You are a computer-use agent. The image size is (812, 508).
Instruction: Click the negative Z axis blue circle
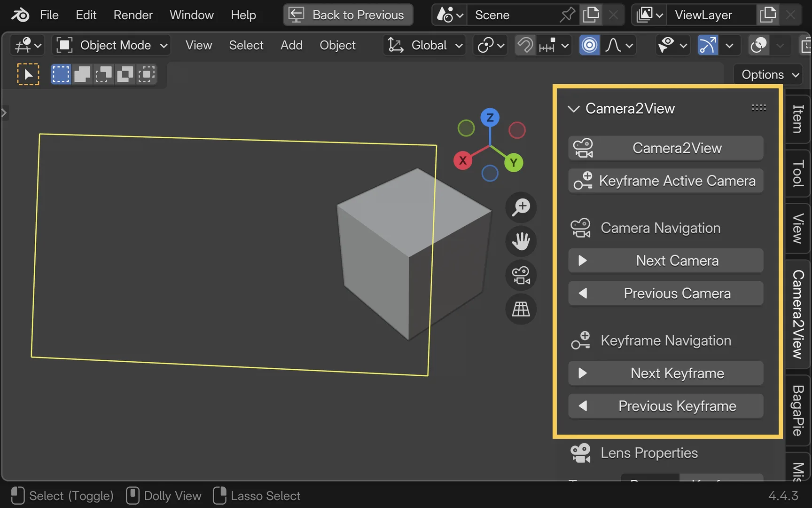[490, 173]
